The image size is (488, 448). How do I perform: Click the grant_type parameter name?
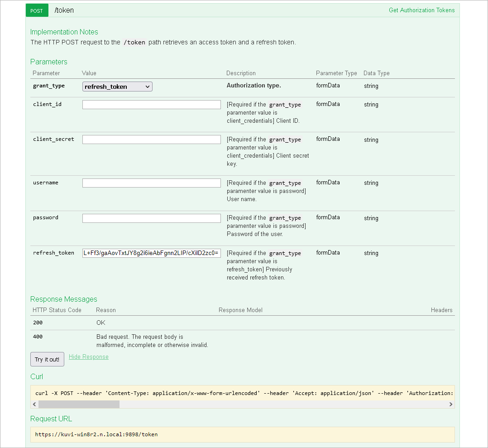pos(49,86)
